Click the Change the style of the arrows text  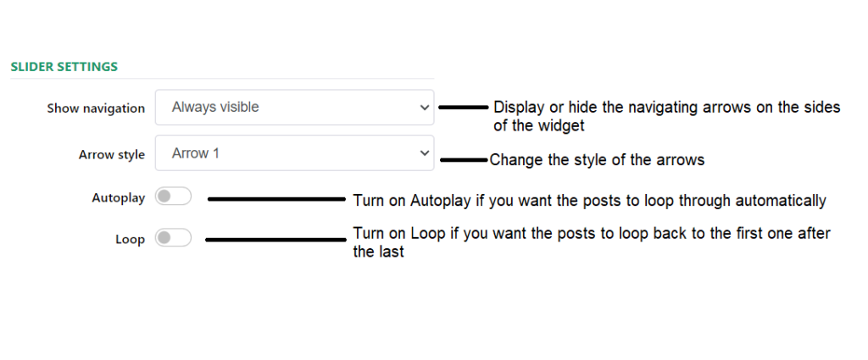pos(597,159)
